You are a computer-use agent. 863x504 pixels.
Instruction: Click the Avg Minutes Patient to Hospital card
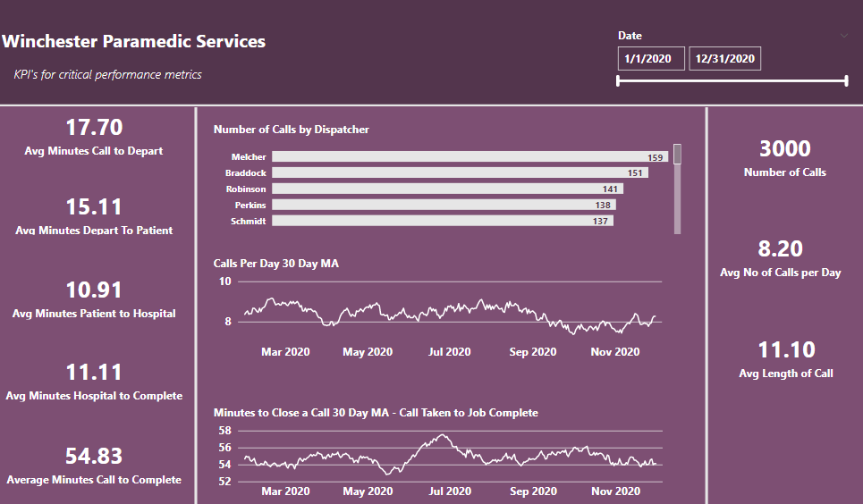coord(94,299)
